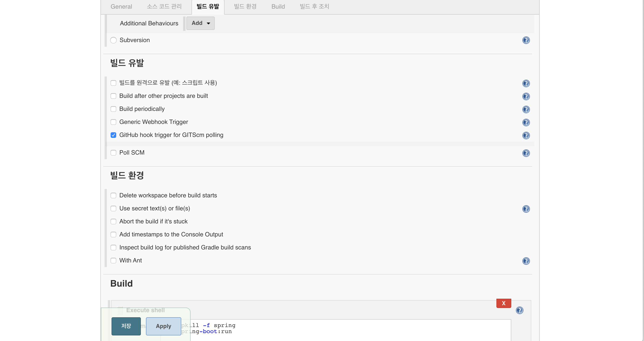Go to 소스 코드 관리 tab
This screenshot has width=644, height=341.
164,7
